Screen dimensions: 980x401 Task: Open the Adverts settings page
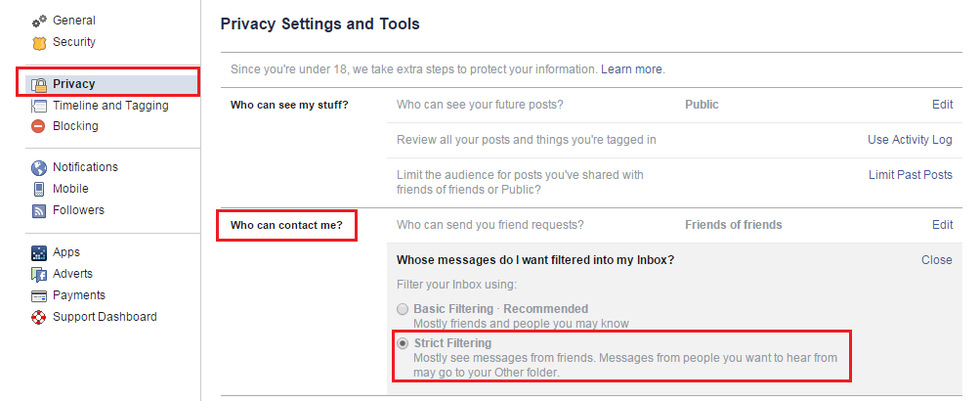(73, 274)
